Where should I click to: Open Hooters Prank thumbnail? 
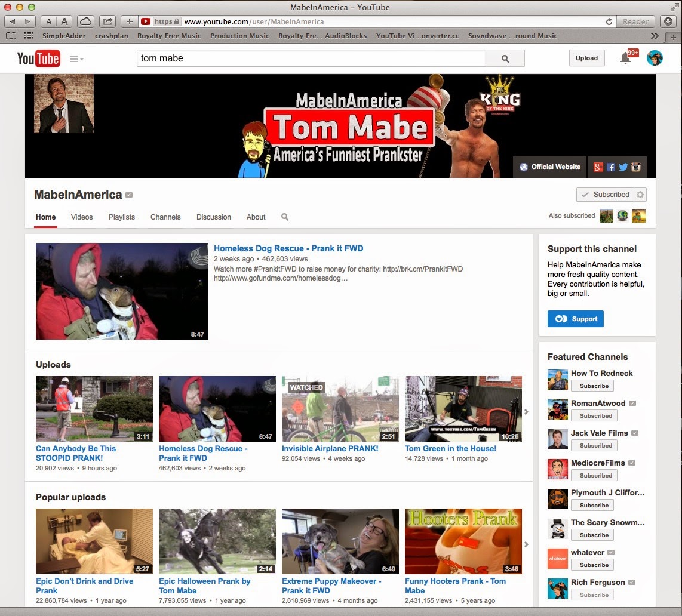point(463,541)
